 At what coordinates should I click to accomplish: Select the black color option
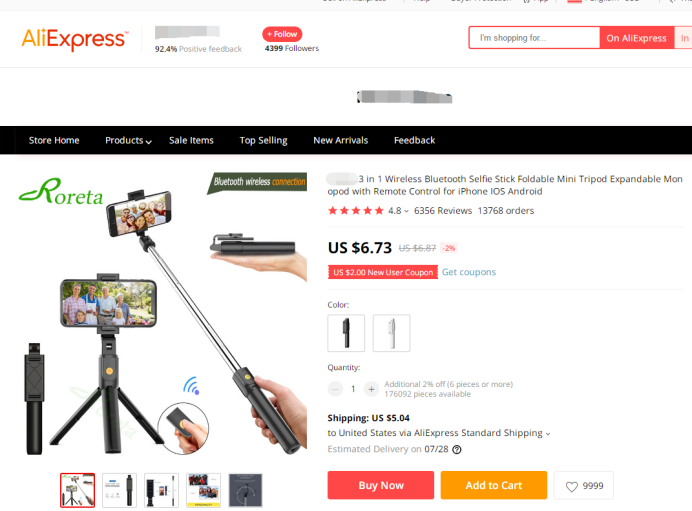[346, 333]
